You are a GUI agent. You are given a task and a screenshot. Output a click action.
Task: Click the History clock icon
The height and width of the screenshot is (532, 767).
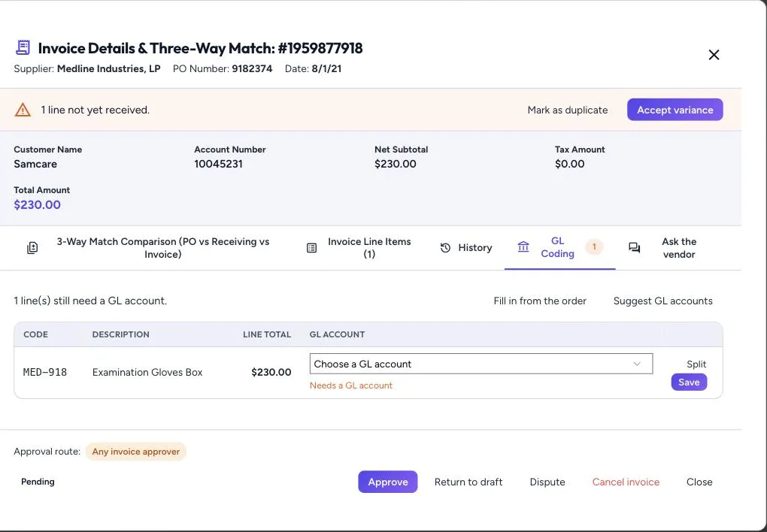pos(445,248)
